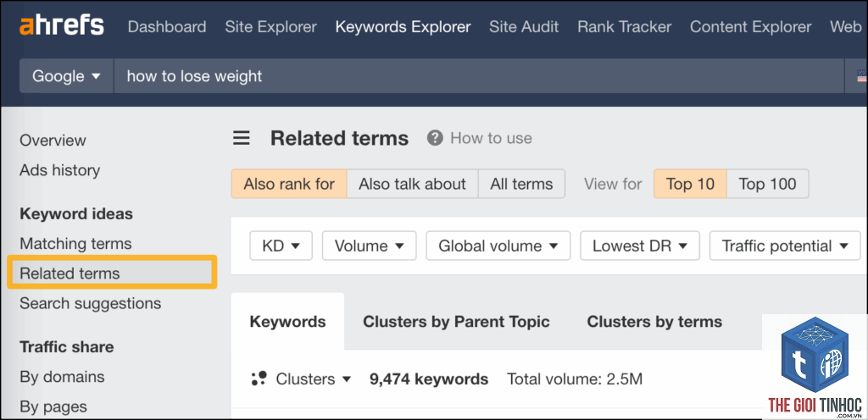
Task: Open the Traffic potential filter dropdown
Action: tap(785, 246)
